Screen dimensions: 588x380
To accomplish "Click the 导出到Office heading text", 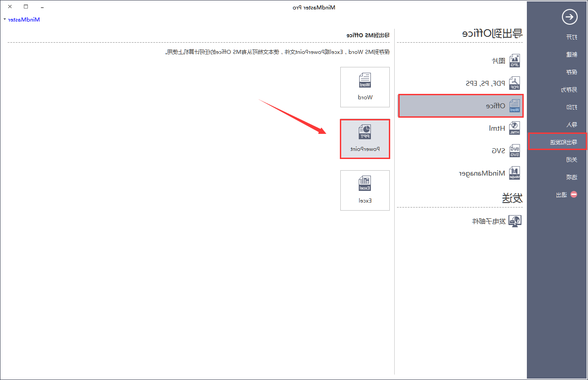I will point(493,33).
